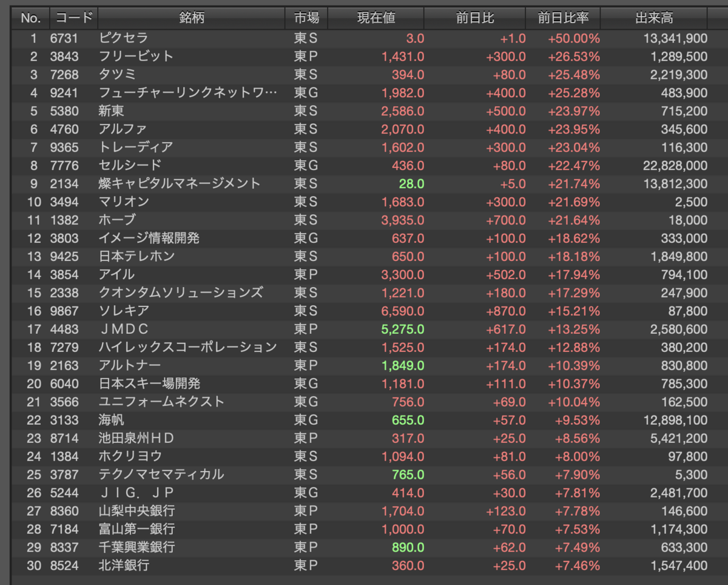Click the ＪＭＤＣ stock name
The image size is (728, 585).
(x=124, y=329)
